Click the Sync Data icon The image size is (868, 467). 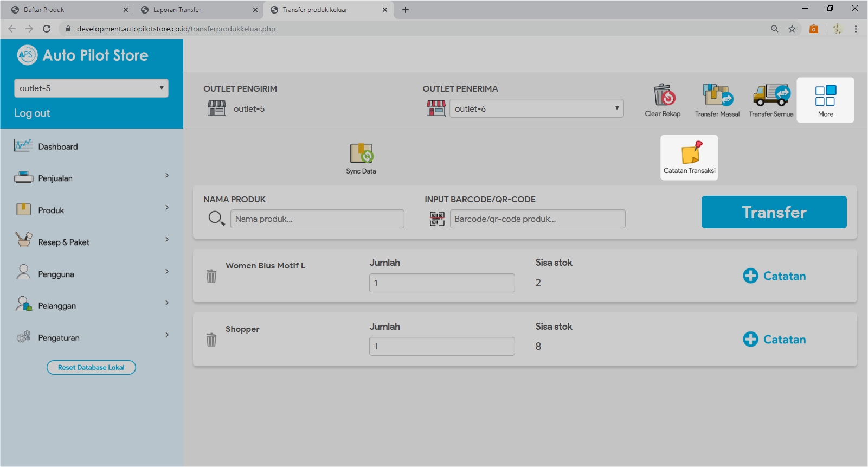(361, 153)
